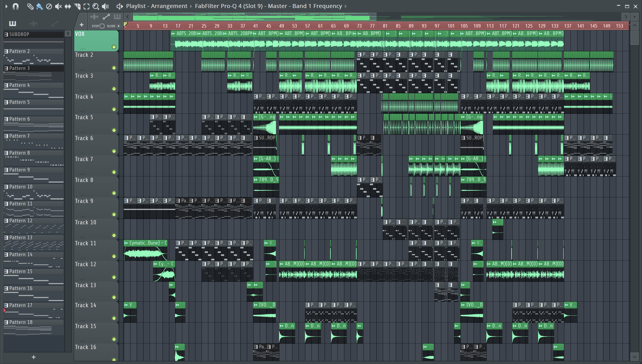
Task: Select the Draw pencil tool
Action: click(30, 6)
